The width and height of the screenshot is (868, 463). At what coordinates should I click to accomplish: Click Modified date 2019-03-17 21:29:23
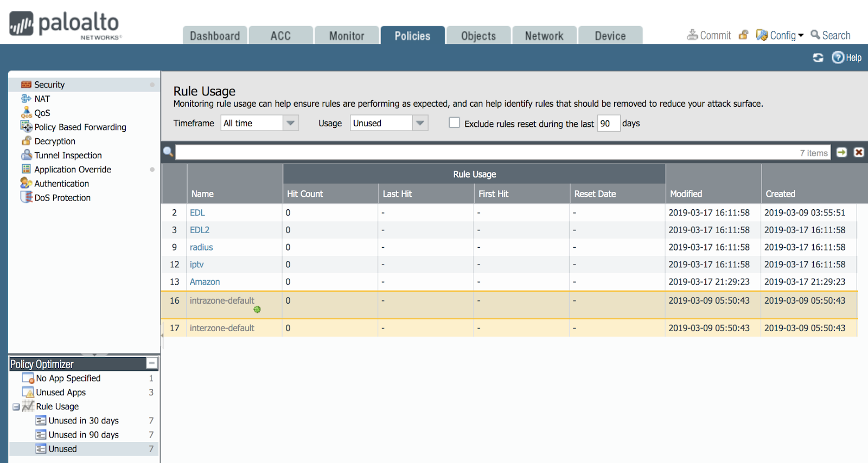pos(709,282)
